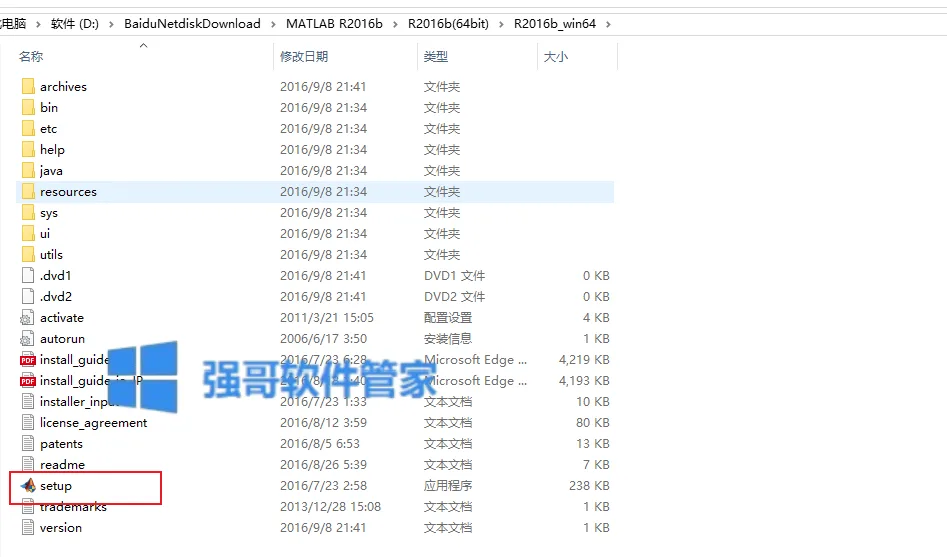Image resolution: width=947 pixels, height=557 pixels.
Task: Select the MATLAB setup application icon
Action: coord(28,486)
